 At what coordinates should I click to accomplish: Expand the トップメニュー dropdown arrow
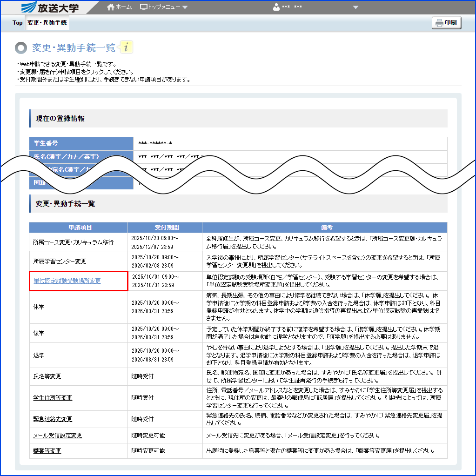click(x=184, y=7)
